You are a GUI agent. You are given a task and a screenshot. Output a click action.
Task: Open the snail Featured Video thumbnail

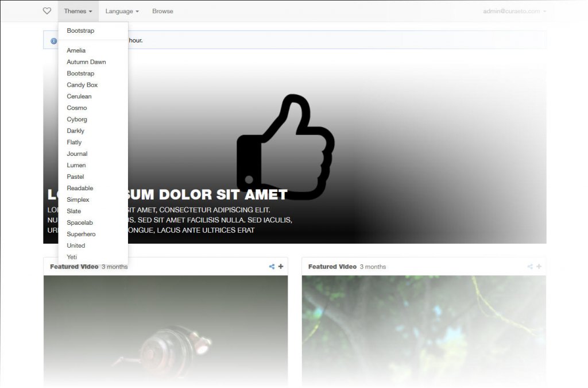coord(166,330)
